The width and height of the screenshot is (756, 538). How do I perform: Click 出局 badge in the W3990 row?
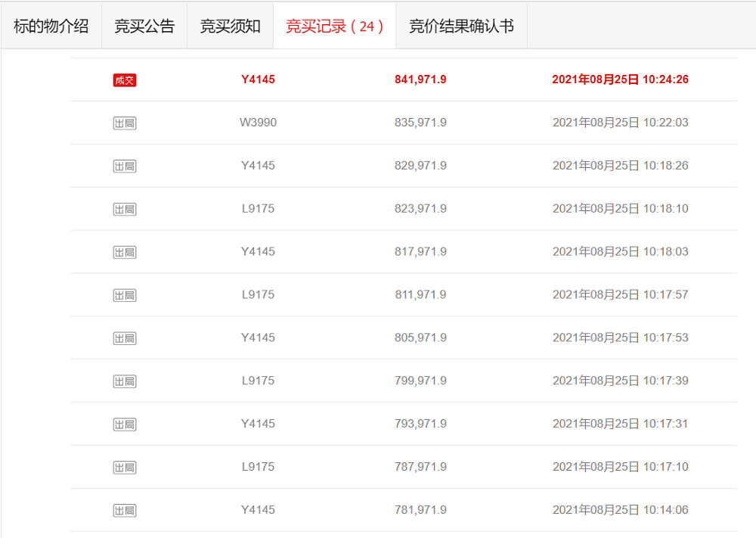[125, 123]
